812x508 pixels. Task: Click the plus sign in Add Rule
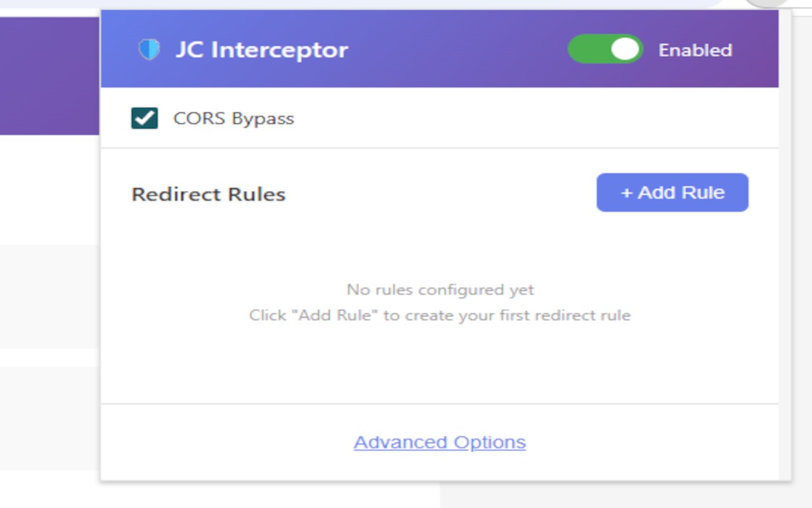(626, 192)
